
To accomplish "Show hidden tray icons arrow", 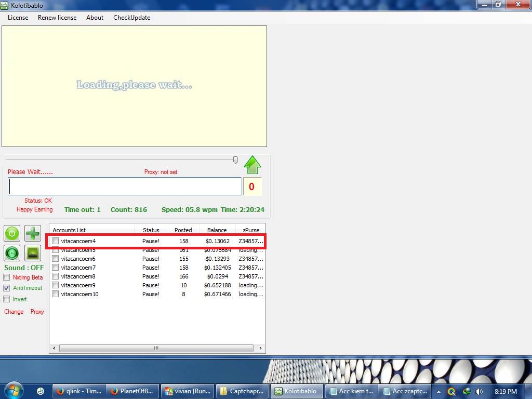I will 438,392.
